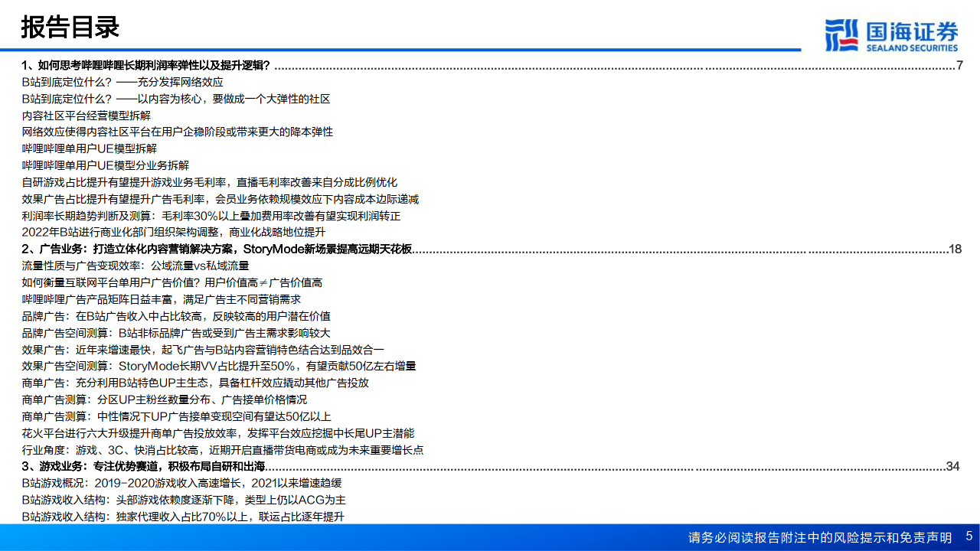980x551 pixels.
Task: Click page number 7 for section 1
Action: point(959,65)
